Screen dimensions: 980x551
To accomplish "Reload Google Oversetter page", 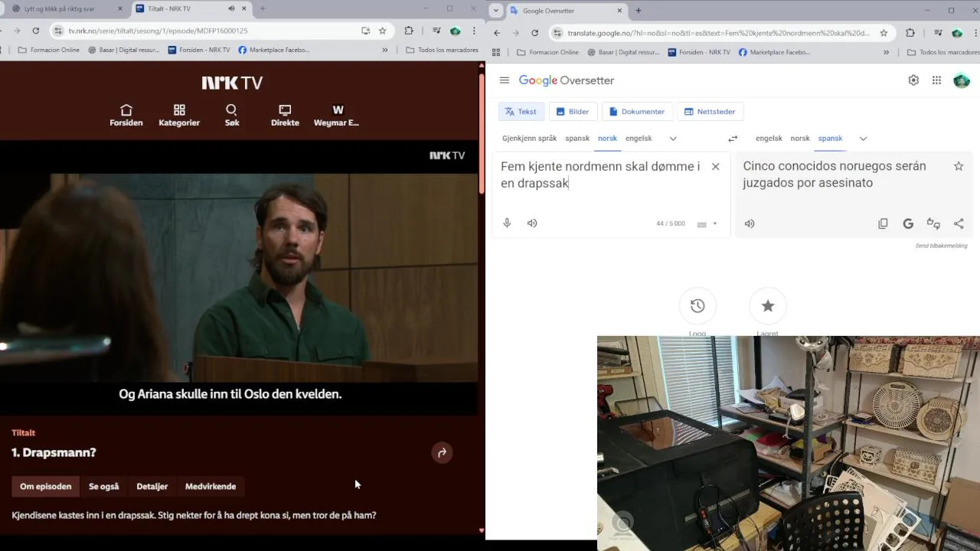I will [534, 33].
